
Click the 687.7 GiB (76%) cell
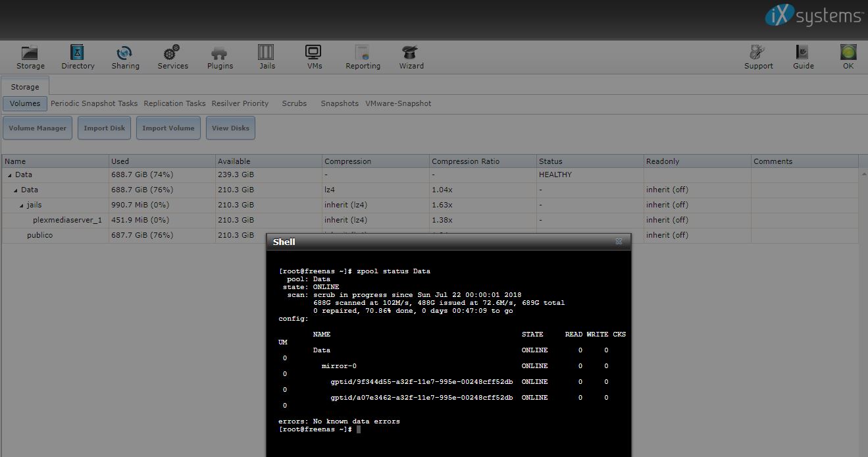pyautogui.click(x=162, y=235)
